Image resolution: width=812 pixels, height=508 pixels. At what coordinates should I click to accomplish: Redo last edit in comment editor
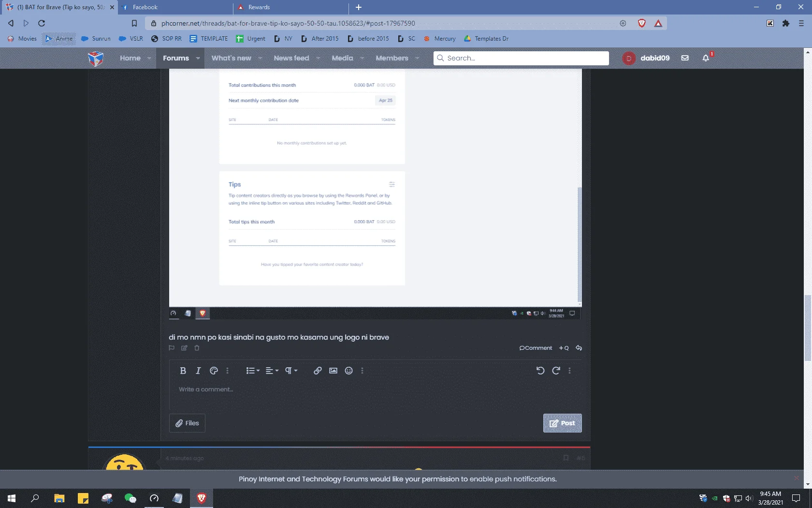pyautogui.click(x=556, y=371)
